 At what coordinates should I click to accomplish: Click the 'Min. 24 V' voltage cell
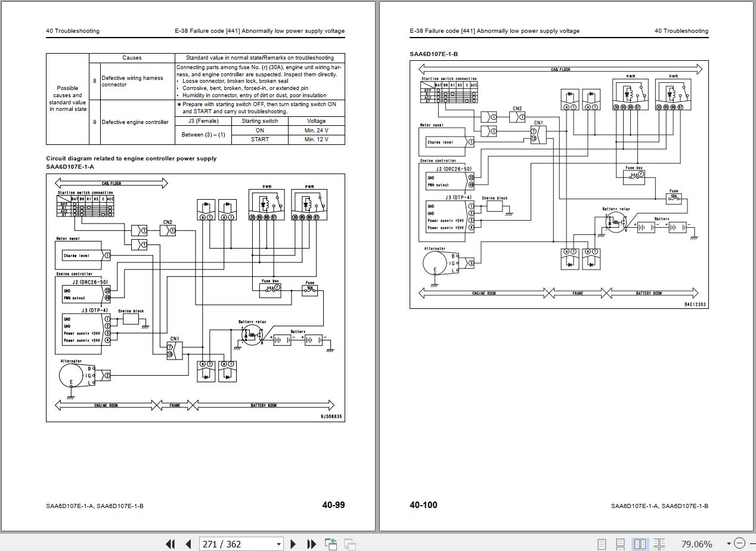coord(316,130)
